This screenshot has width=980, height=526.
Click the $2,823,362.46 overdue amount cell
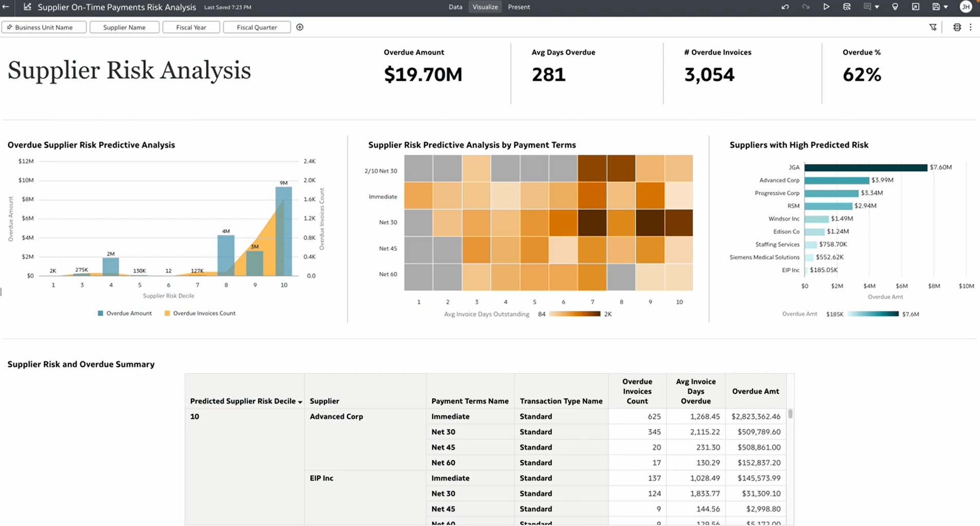click(756, 417)
